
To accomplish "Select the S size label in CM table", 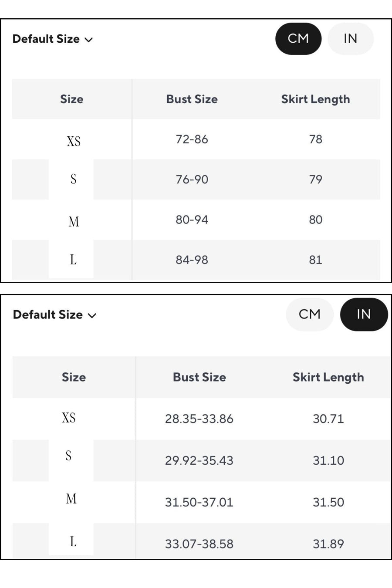I will coord(73,179).
